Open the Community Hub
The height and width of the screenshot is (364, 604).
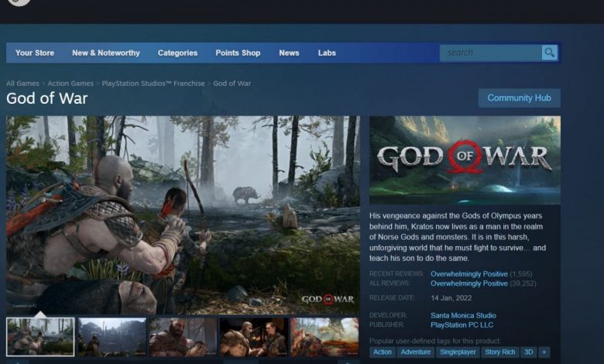point(520,98)
